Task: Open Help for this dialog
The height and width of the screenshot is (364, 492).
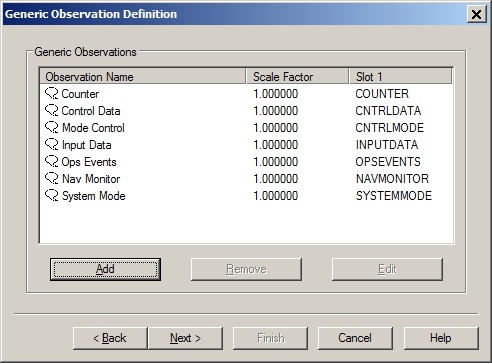Action: 441,338
